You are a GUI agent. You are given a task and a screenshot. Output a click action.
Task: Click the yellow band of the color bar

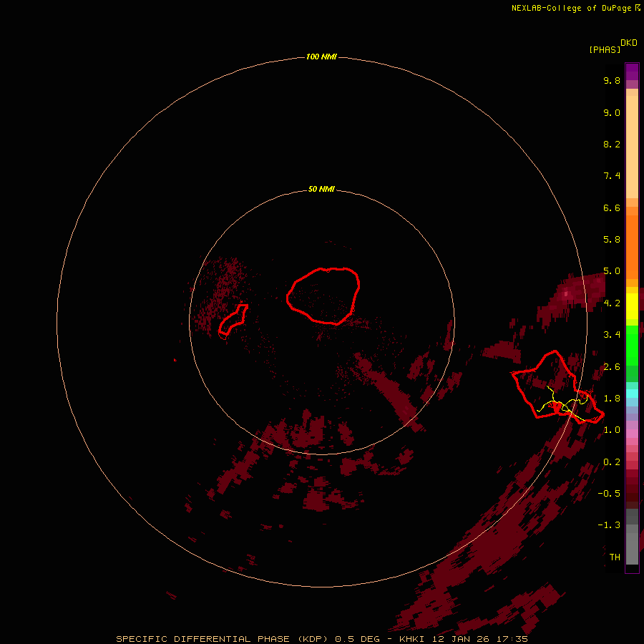click(632, 306)
